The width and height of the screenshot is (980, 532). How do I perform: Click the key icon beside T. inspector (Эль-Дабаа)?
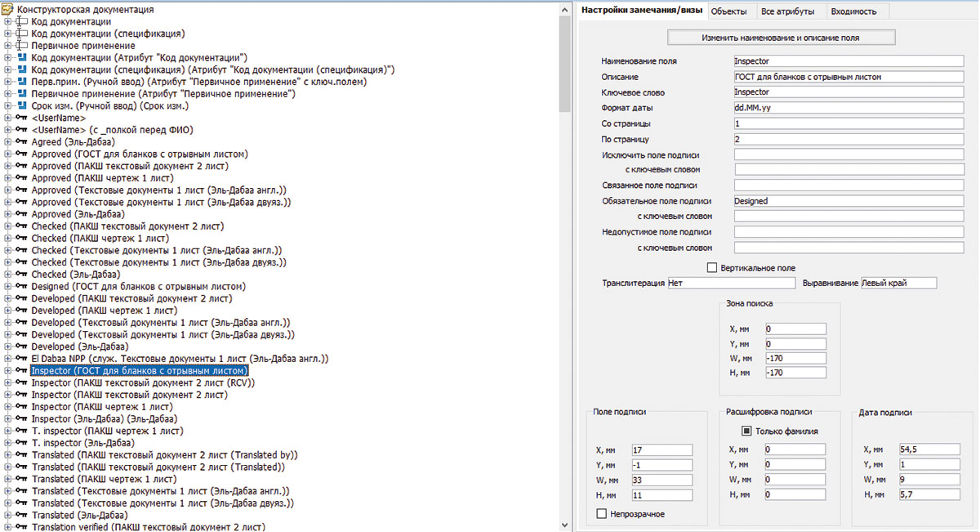click(21, 443)
